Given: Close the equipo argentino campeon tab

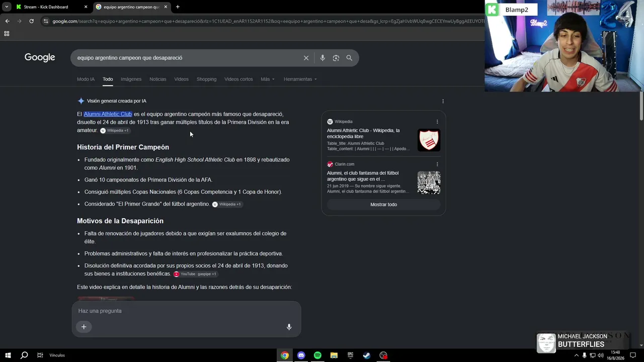Looking at the screenshot, I should point(166,7).
